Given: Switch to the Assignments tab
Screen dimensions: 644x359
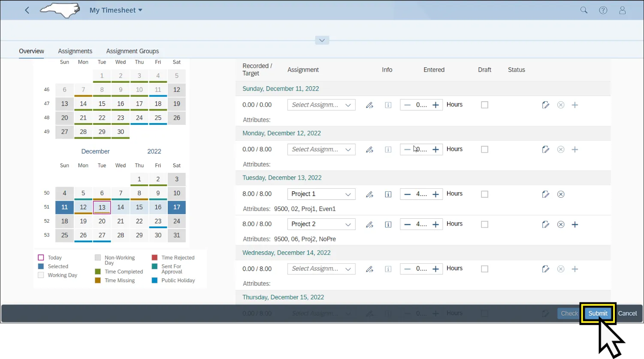Looking at the screenshot, I should [x=75, y=51].
